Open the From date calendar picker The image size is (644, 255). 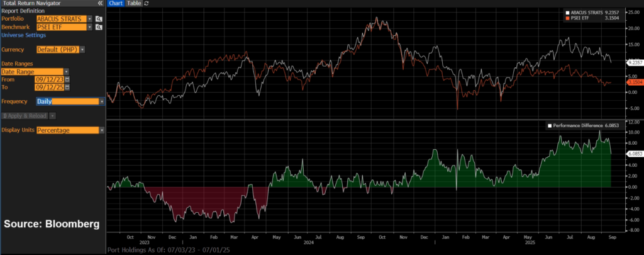pos(67,80)
